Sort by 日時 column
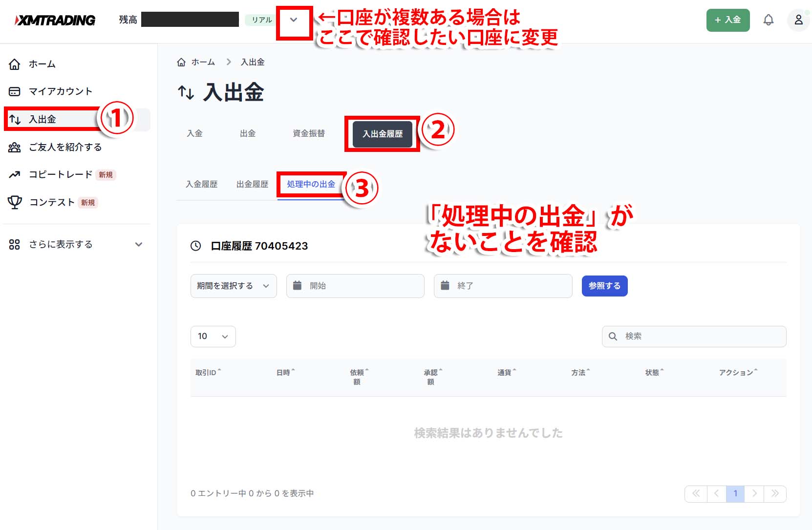This screenshot has height=530, width=812. pos(285,372)
